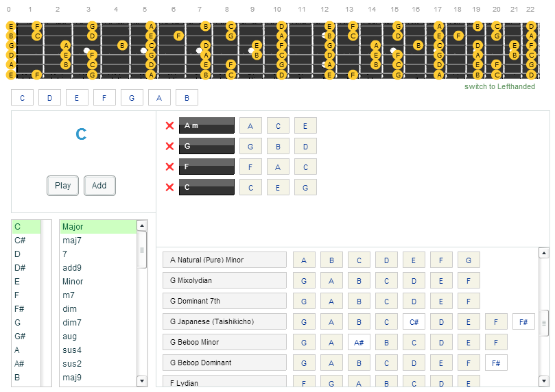Choose root note G# in list
This screenshot has height=392, width=555.
tap(27, 336)
